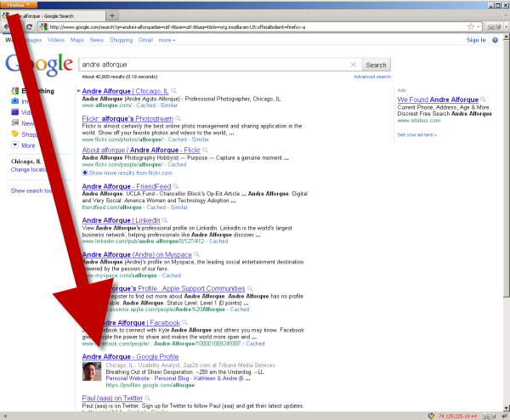Preview LinkedIn result with magnifier icon
The width and height of the screenshot is (510, 420).
coord(165,220)
